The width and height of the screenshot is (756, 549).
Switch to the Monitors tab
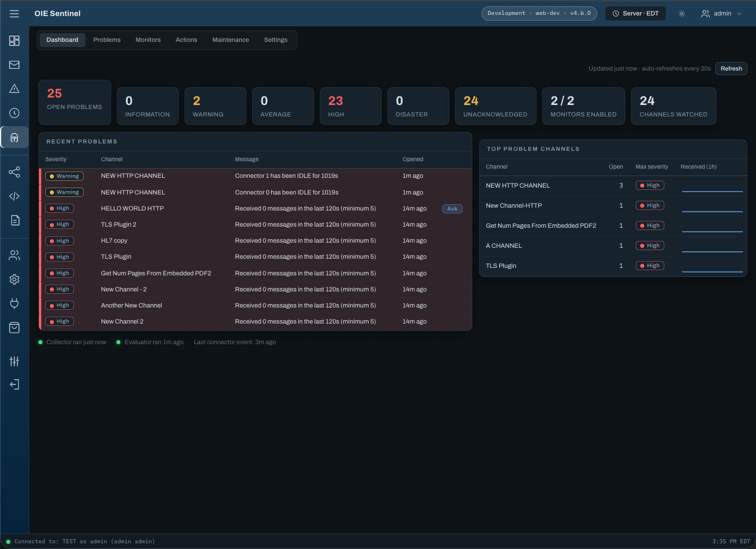pos(148,40)
